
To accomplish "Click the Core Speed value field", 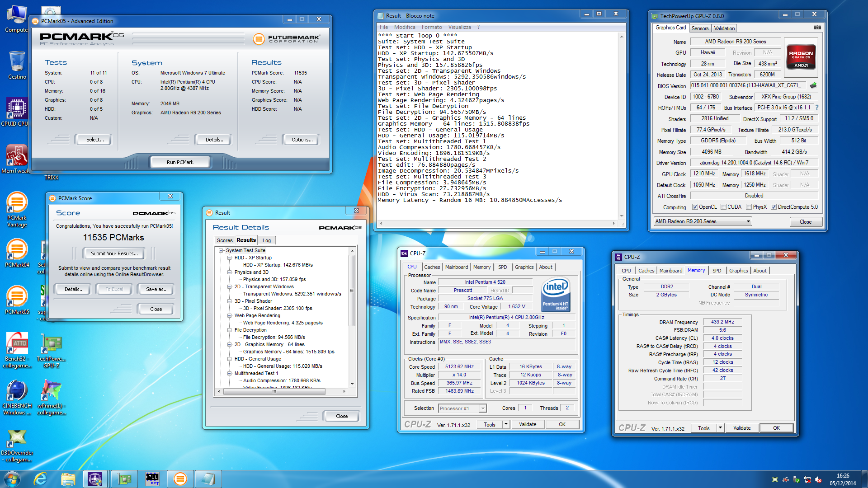I will (459, 367).
